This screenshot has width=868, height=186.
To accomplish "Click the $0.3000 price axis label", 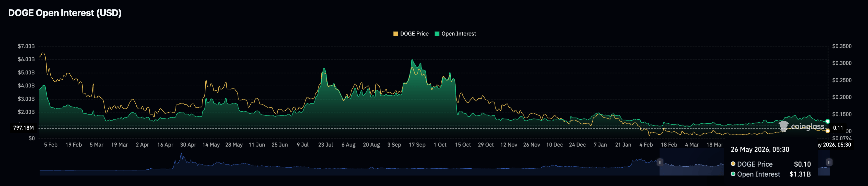I will point(842,63).
